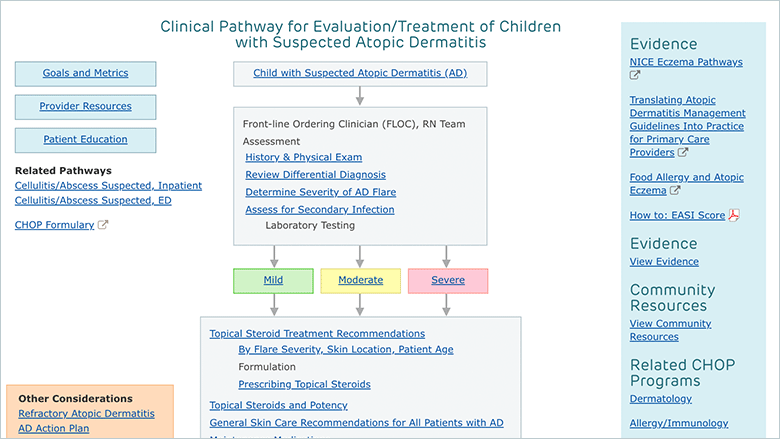Screen dimensions: 780x439
Task: Open Review Differential Diagnosis link
Action: [x=315, y=175]
